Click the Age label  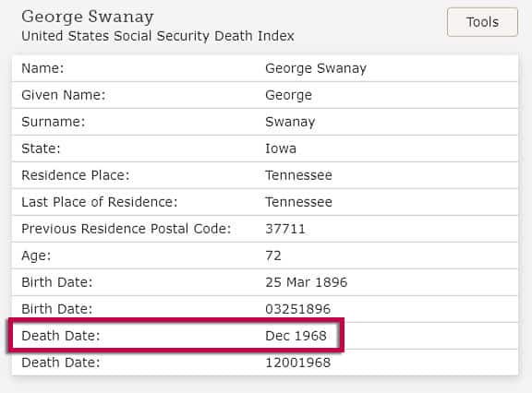tap(36, 256)
